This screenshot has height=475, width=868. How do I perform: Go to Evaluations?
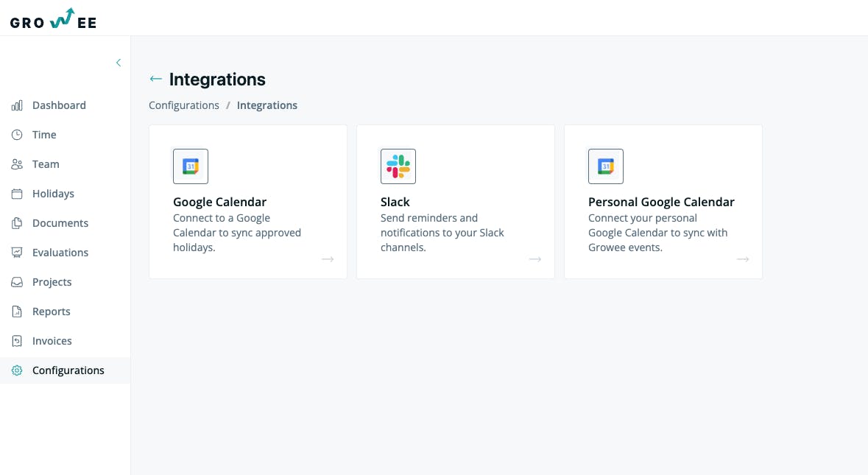[60, 253]
